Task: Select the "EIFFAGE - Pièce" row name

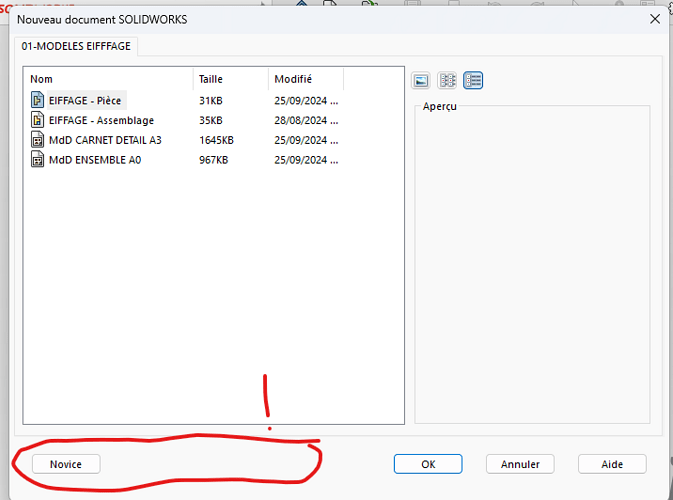Action: click(x=85, y=100)
